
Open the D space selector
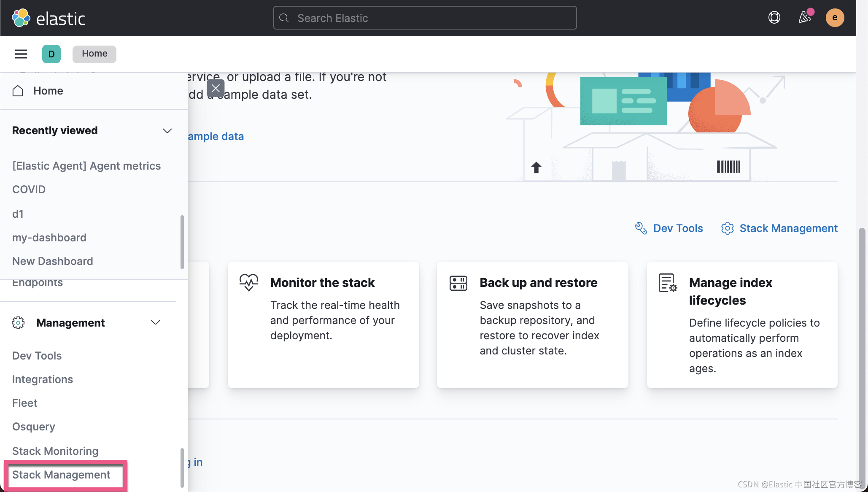[51, 54]
